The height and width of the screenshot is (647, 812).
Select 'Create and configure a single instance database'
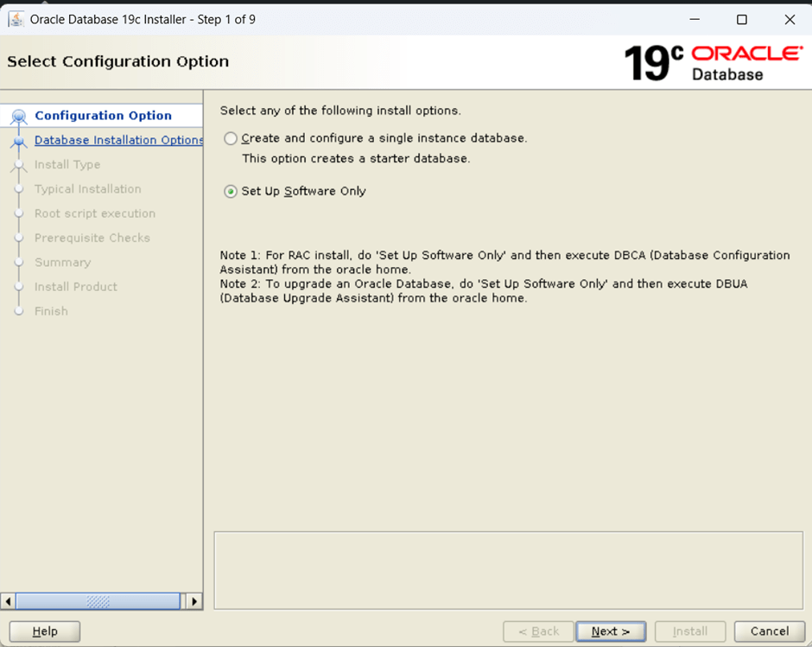pos(231,138)
